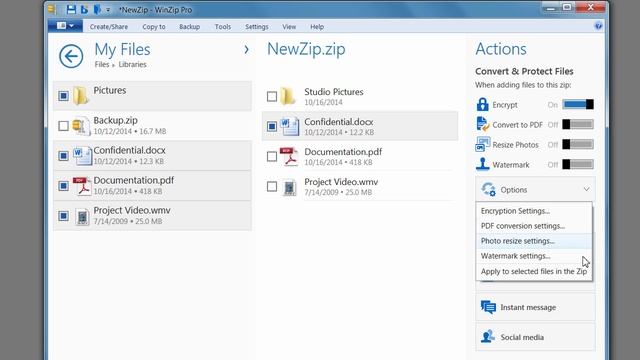640x360 pixels.
Task: Check Documentation.pdf checkbox in NewZip.zip
Action: [272, 157]
